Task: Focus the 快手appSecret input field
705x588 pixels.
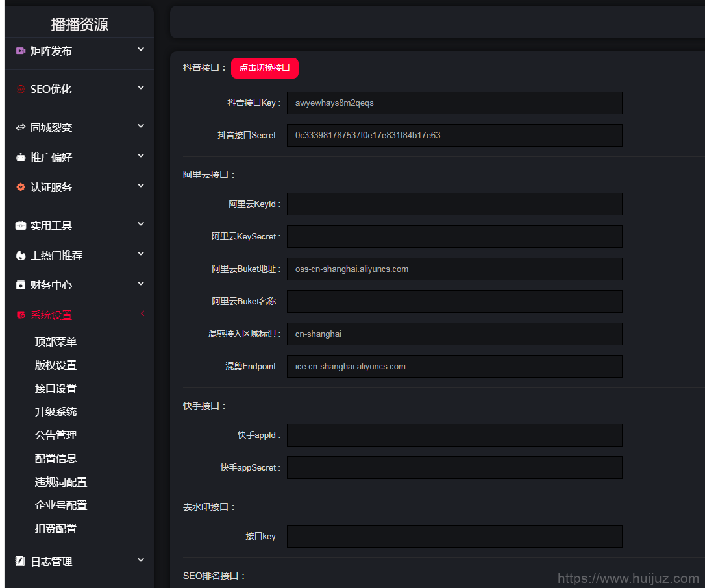Action: (x=454, y=467)
